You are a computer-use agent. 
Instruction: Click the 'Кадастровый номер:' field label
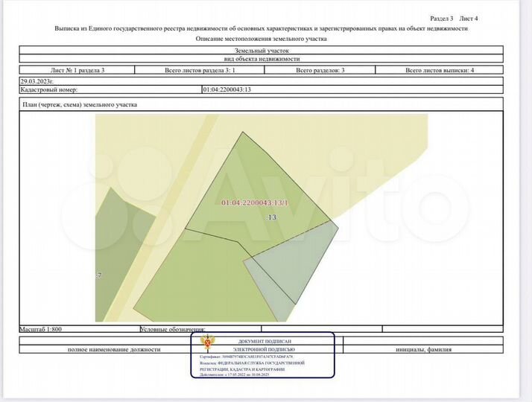tap(49, 89)
